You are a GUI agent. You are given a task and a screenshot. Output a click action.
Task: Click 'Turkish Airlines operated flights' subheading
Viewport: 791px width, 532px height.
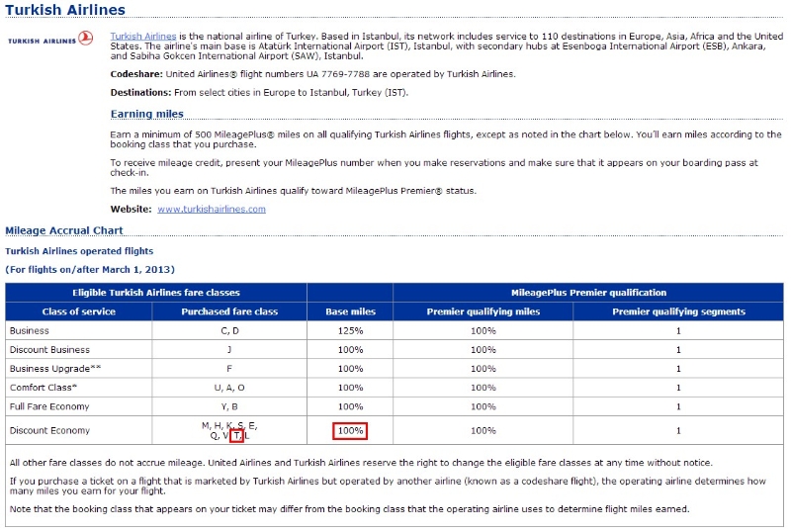79,251
